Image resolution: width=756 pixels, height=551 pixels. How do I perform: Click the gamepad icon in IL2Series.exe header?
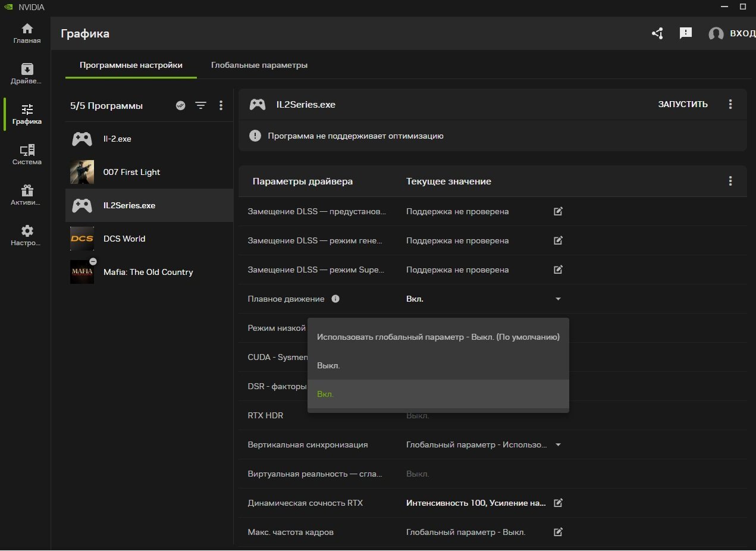point(258,104)
